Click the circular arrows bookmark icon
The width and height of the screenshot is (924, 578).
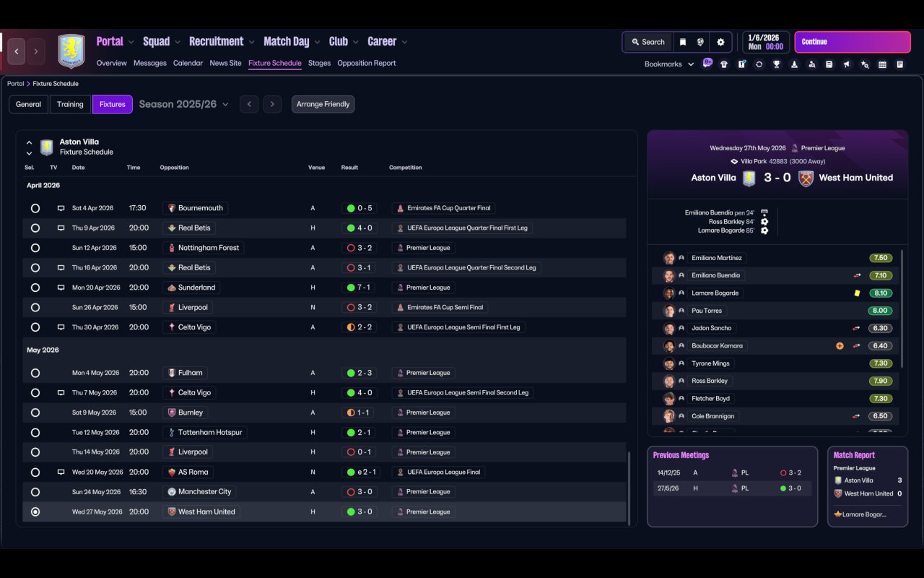click(x=759, y=64)
